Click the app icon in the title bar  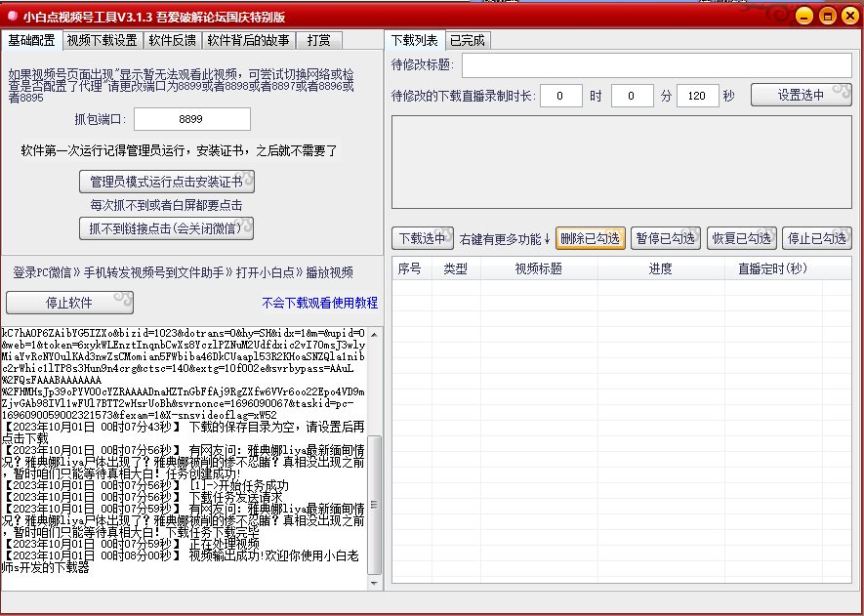tap(12, 16)
